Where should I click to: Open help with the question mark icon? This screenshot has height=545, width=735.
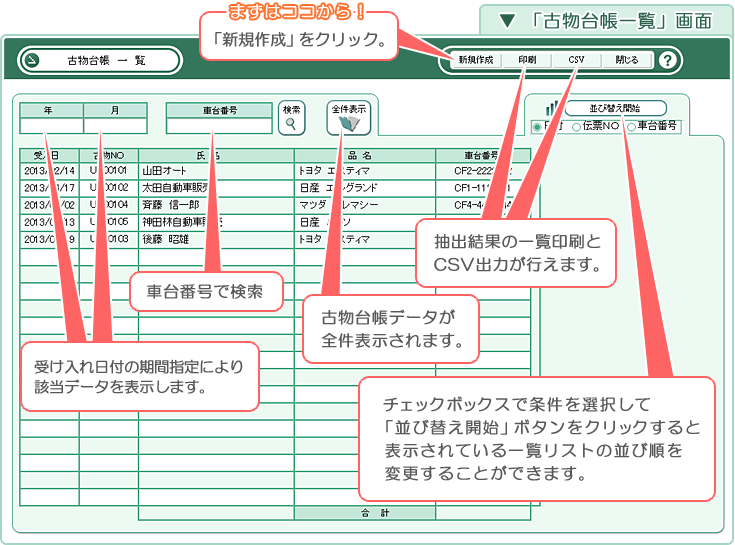tap(668, 60)
